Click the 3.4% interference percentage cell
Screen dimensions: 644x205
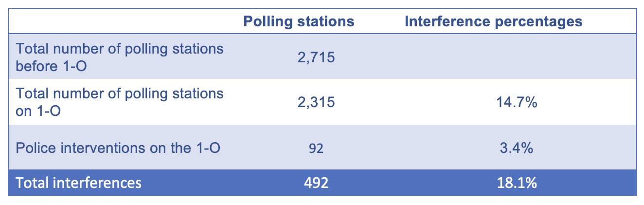517,147
